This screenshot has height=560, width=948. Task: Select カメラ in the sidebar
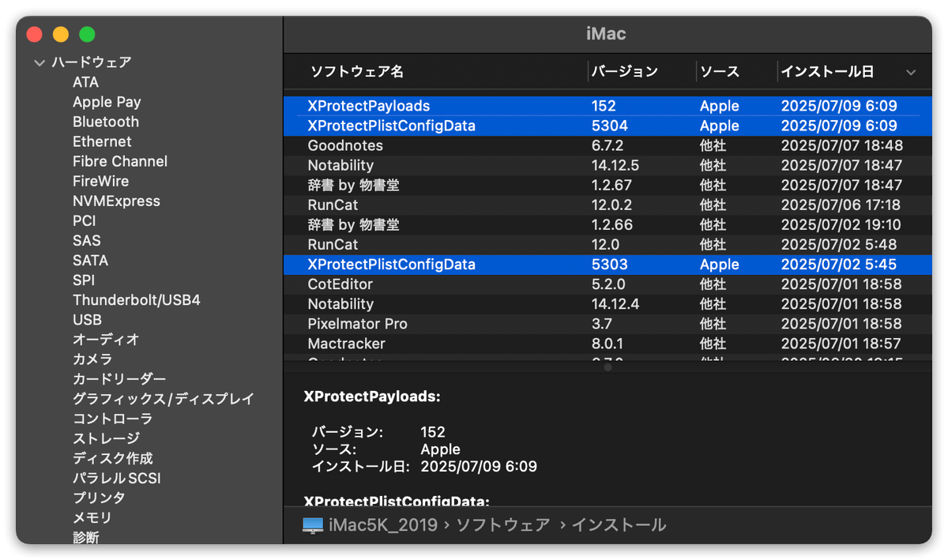coord(92,359)
